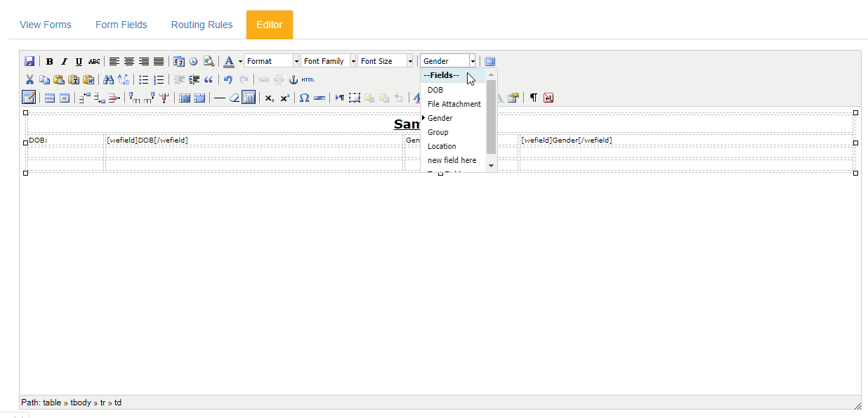Viewport: 868px width, 418px height.
Task: Open the Format dropdown
Action: click(x=272, y=61)
